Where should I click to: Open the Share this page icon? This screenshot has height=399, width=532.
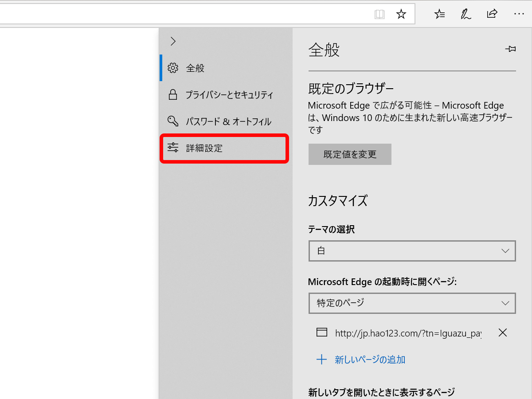click(x=492, y=14)
